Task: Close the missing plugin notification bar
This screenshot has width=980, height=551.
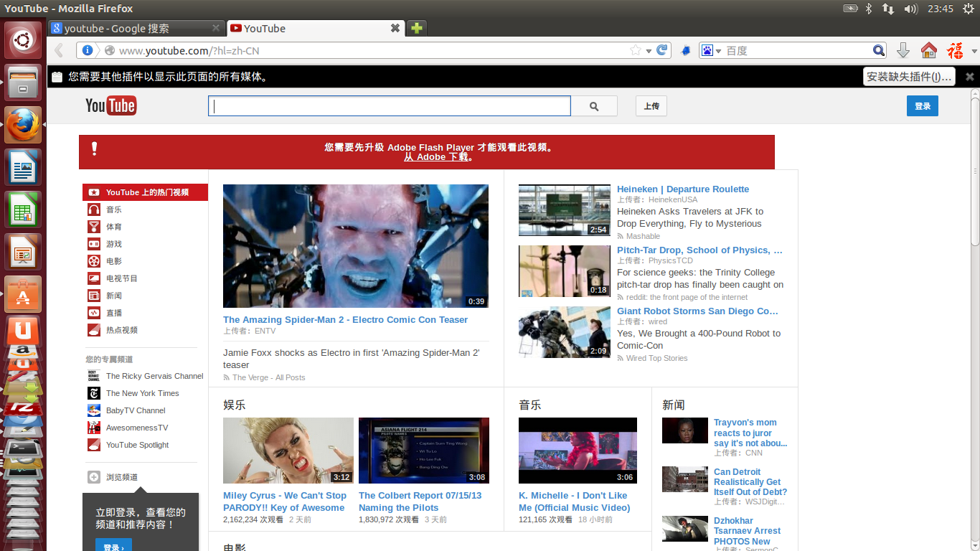Action: (970, 77)
